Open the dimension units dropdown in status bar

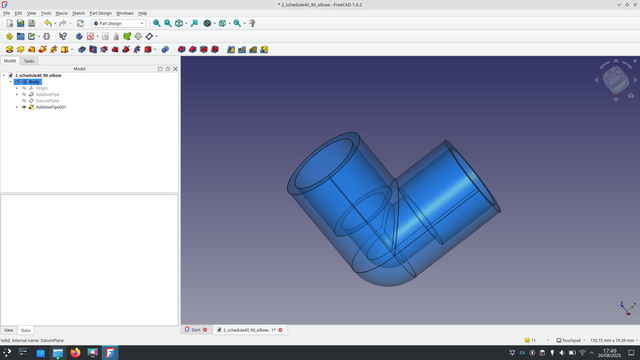[613, 340]
